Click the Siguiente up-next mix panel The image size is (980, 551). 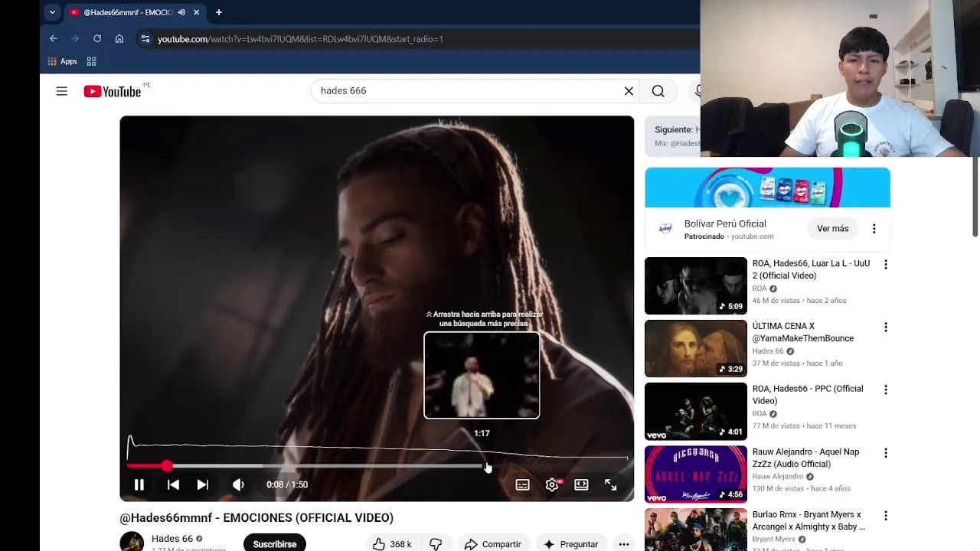(673, 136)
